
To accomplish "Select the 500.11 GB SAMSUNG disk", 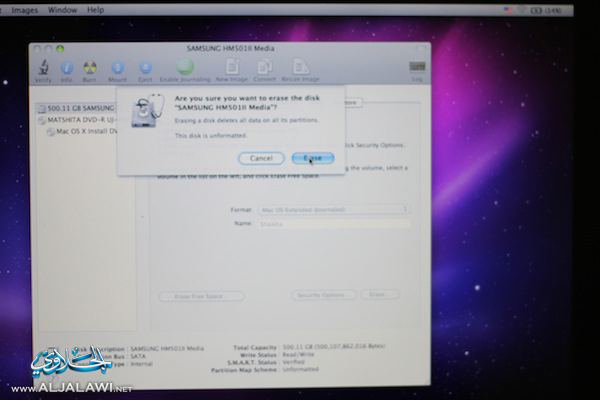I will 76,108.
